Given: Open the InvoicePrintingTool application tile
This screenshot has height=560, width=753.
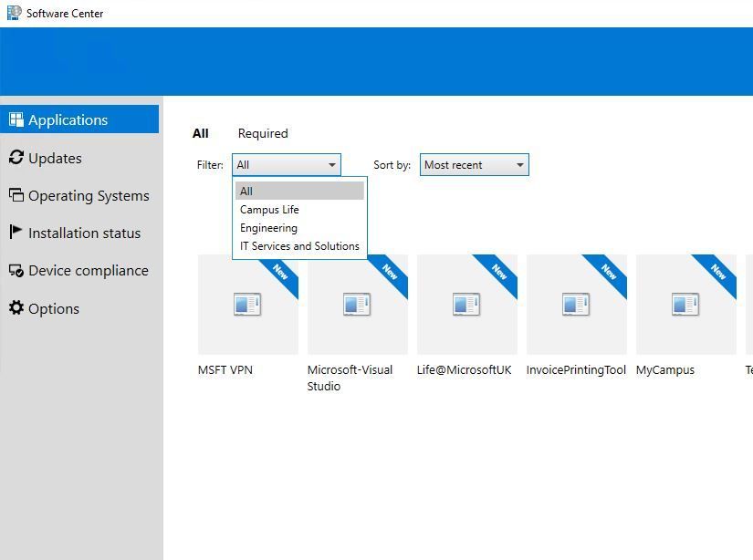Looking at the screenshot, I should coord(576,305).
